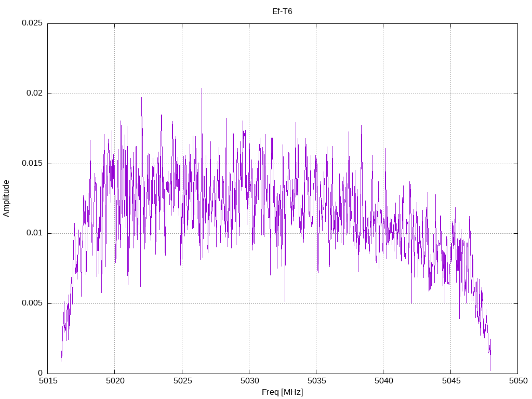532x399 pixels.
Task: Click the y-axis tick label "0.015"
Action: point(32,163)
